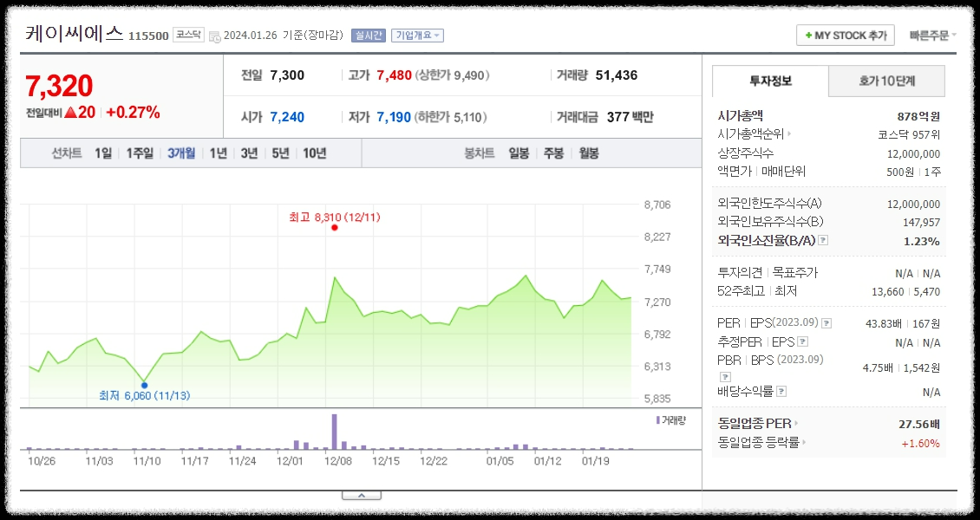This screenshot has height=520, width=980.
Task: Click the sector change value +1.60%
Action: coord(921,443)
